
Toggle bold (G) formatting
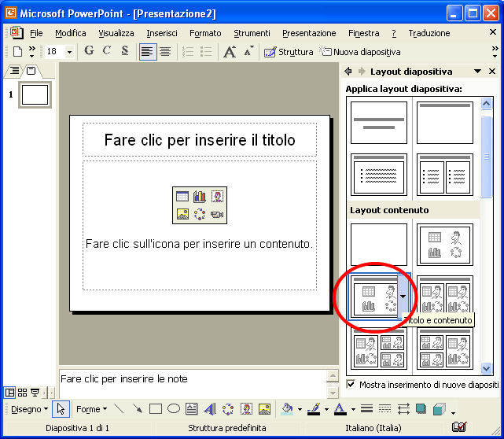89,51
